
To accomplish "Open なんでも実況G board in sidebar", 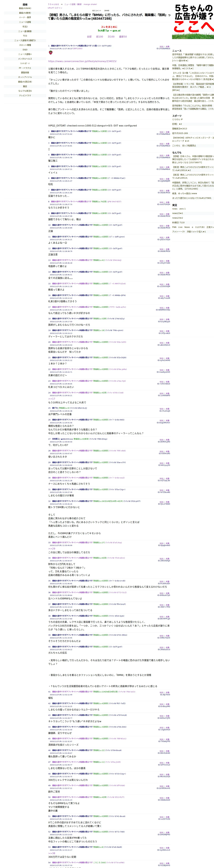I will 25,91.
